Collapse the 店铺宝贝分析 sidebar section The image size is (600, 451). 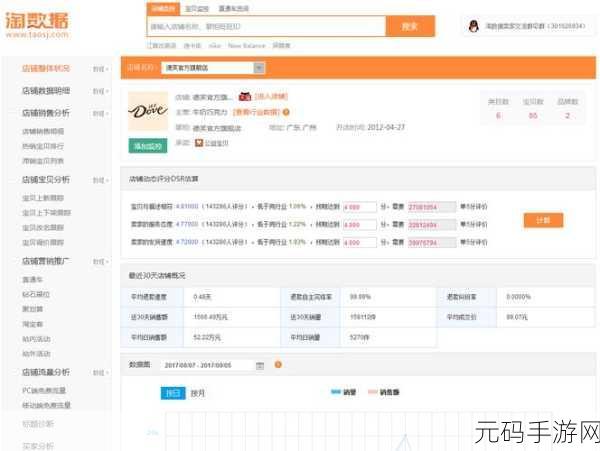point(101,180)
